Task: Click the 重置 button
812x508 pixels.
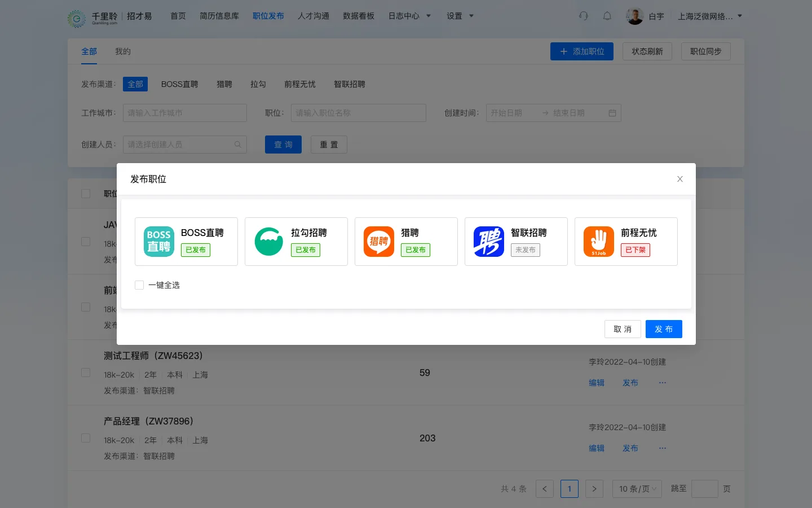Action: click(329, 144)
